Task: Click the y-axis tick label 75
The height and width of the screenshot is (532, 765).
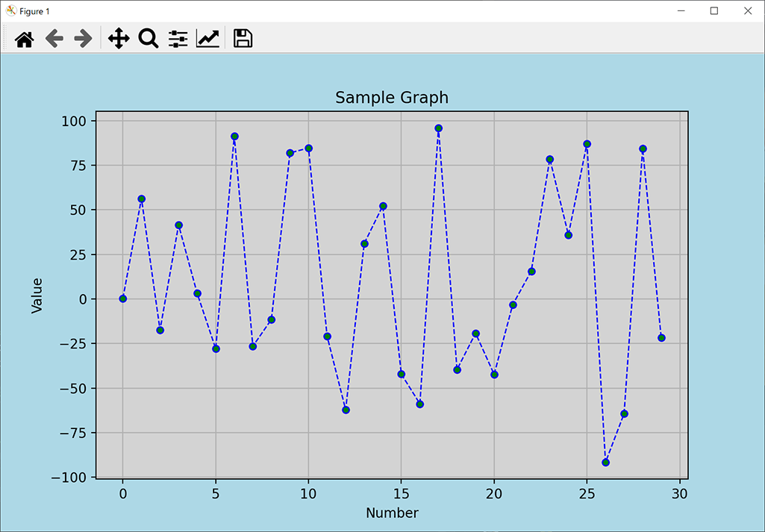Action: pyautogui.click(x=78, y=166)
